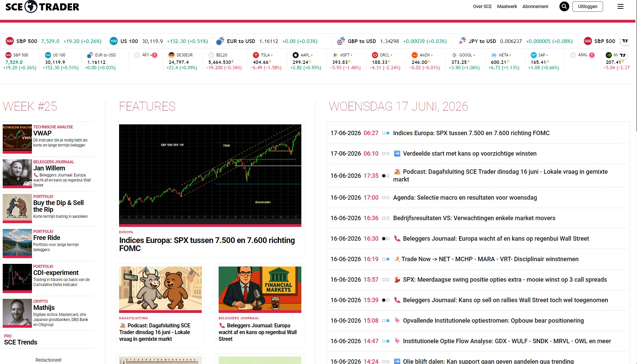
Task: Open 'Olie blijft dalen' headline
Action: (488, 361)
